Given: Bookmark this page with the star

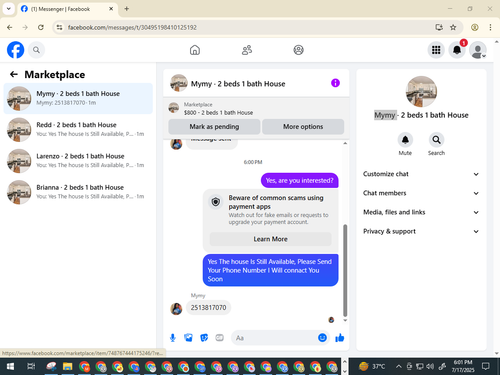Looking at the screenshot, I should pyautogui.click(x=453, y=27).
